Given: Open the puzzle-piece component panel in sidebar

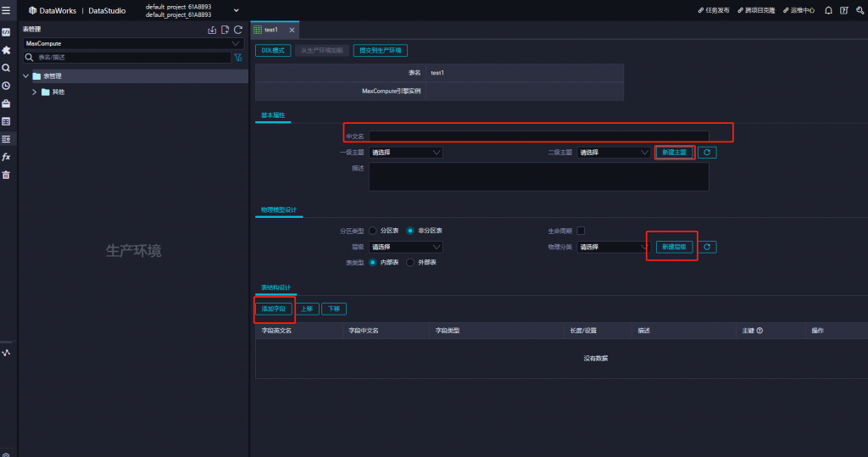Looking at the screenshot, I should click(6, 50).
